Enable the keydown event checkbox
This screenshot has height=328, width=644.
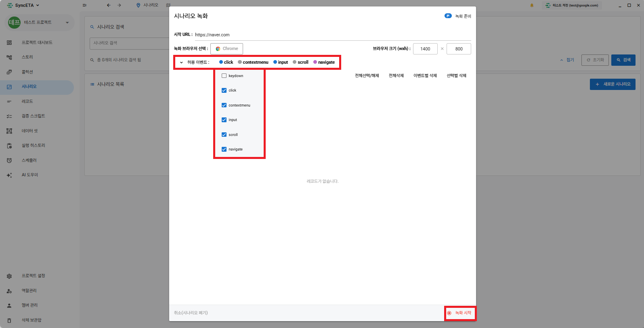pyautogui.click(x=224, y=76)
